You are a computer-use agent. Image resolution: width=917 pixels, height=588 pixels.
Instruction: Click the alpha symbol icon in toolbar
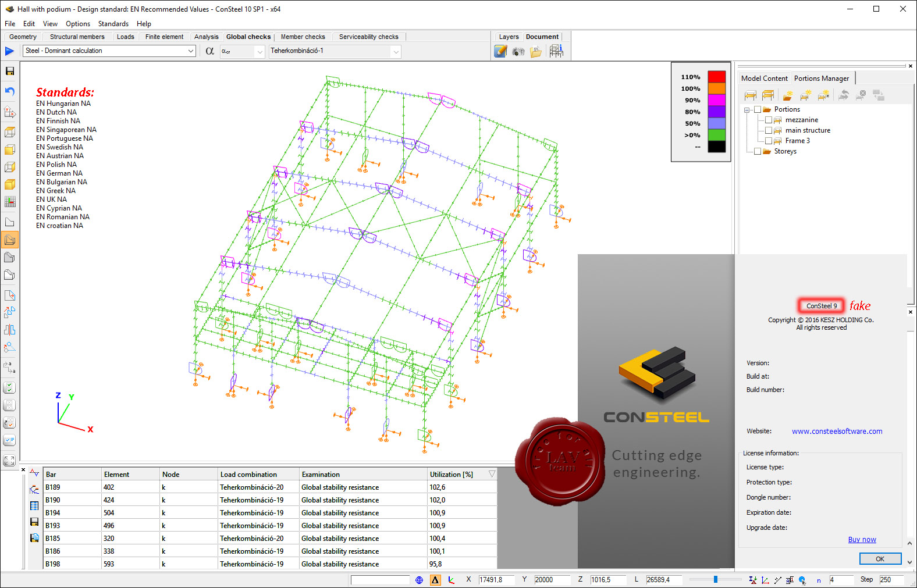(x=209, y=51)
